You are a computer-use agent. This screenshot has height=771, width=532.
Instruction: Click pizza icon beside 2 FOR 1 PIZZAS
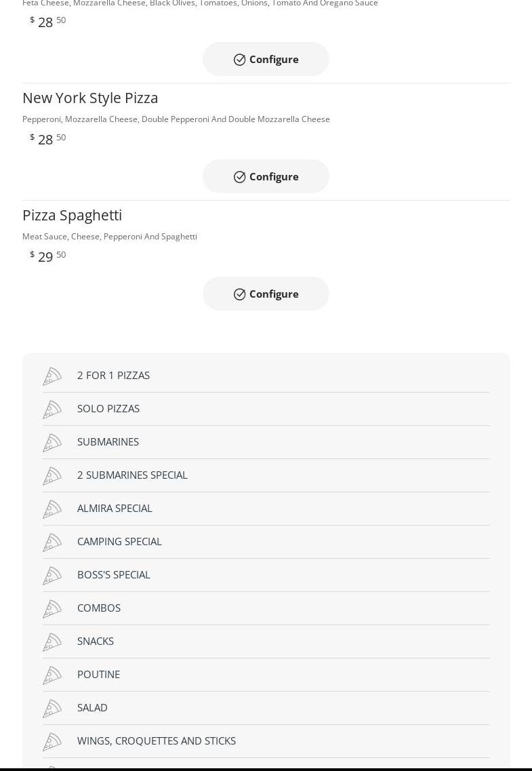[x=52, y=376]
